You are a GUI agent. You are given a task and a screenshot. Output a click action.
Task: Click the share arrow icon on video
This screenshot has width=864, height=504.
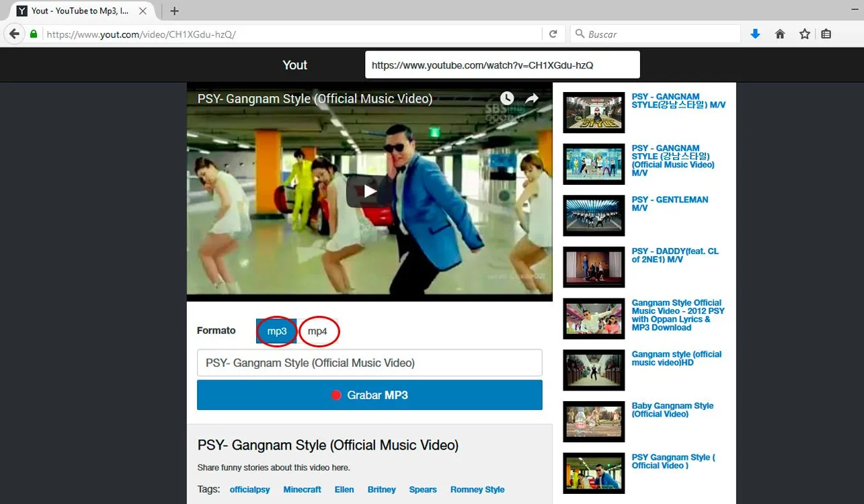pyautogui.click(x=532, y=99)
